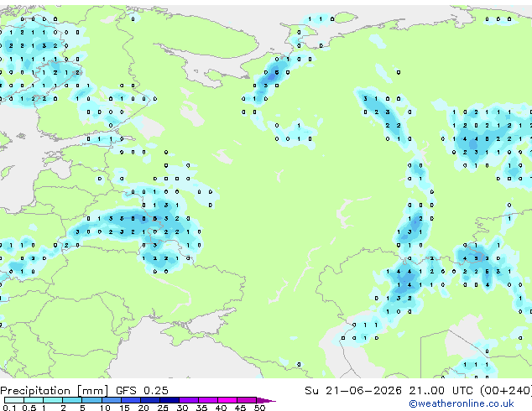Click the '25' legend scale label
This screenshot has height=411, width=532.
(163, 408)
